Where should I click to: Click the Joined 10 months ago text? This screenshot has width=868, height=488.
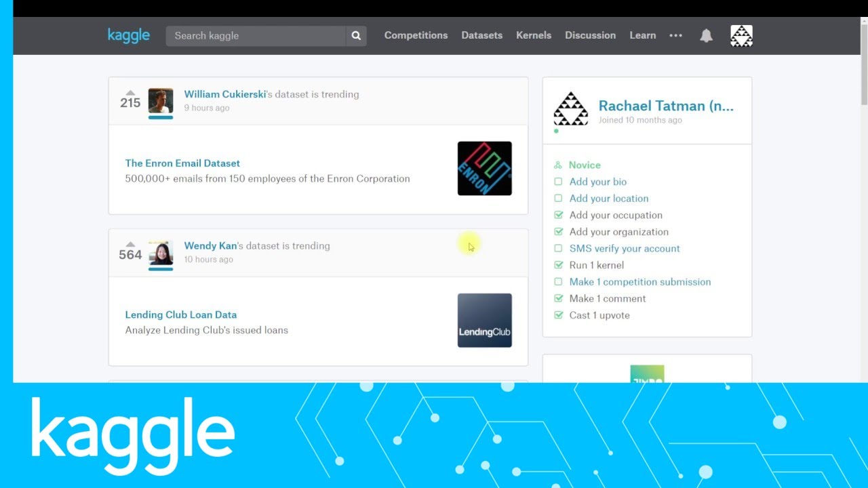click(640, 120)
